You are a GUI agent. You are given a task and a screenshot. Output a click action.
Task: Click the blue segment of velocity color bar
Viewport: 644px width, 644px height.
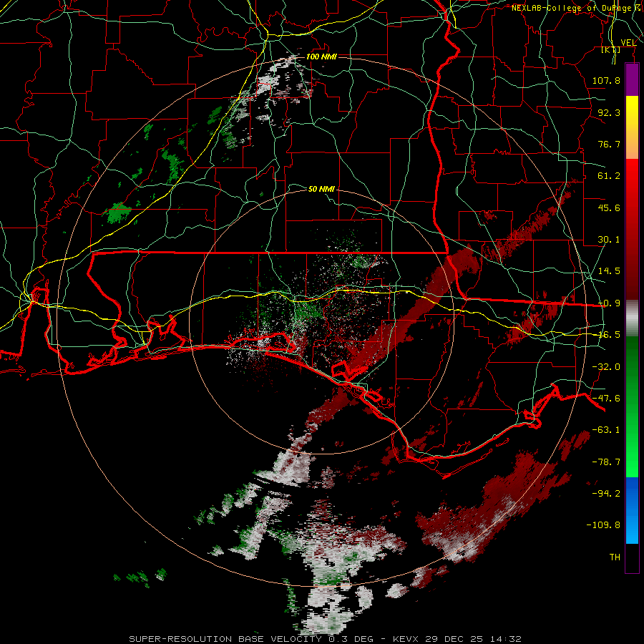pos(632,510)
